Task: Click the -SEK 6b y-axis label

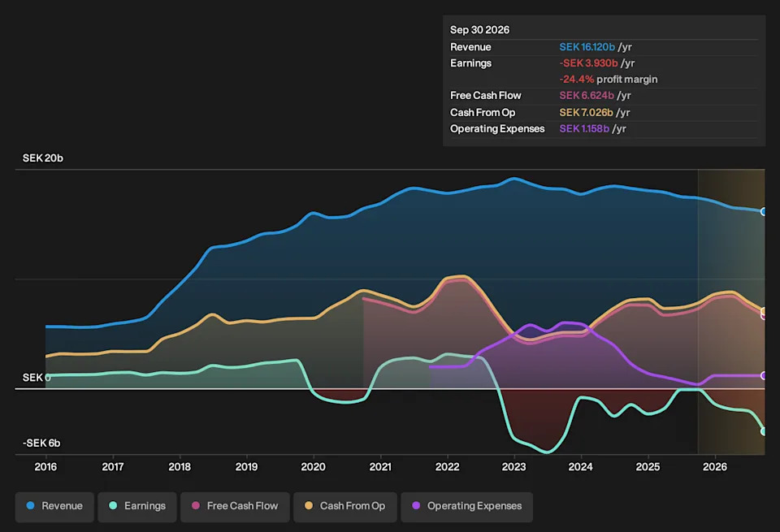Action: click(x=41, y=443)
